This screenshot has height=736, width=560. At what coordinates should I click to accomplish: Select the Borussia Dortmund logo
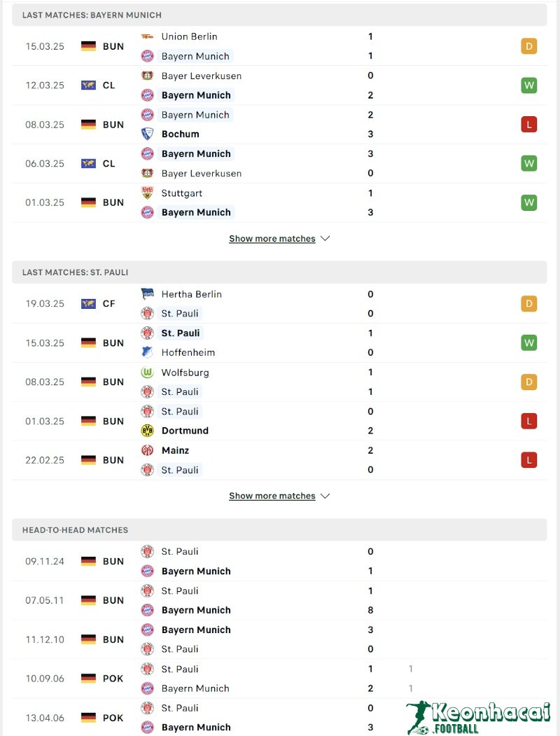coord(147,431)
